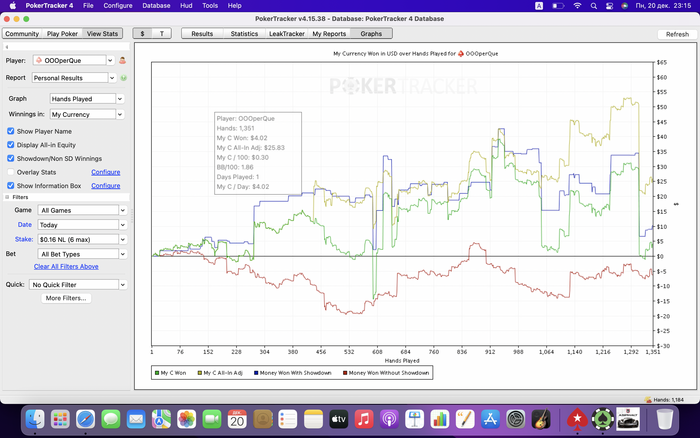This screenshot has height=438, width=700.
Task: Open Mail from the dock
Action: click(x=136, y=419)
